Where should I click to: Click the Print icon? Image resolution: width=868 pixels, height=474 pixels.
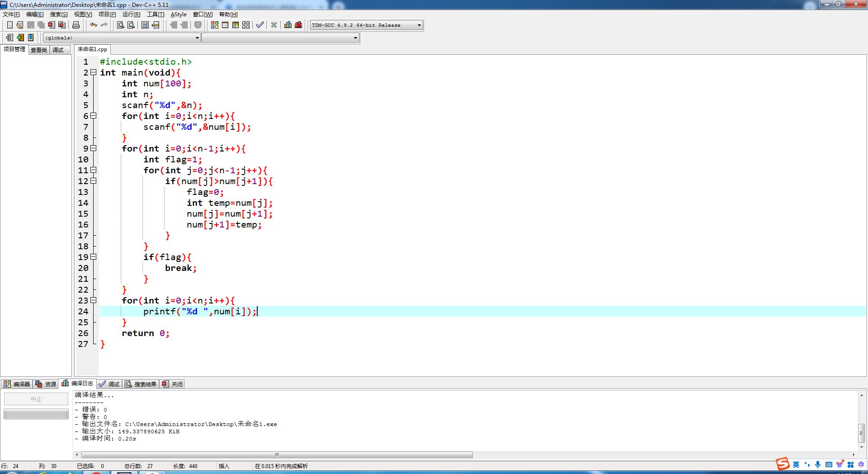(x=76, y=25)
